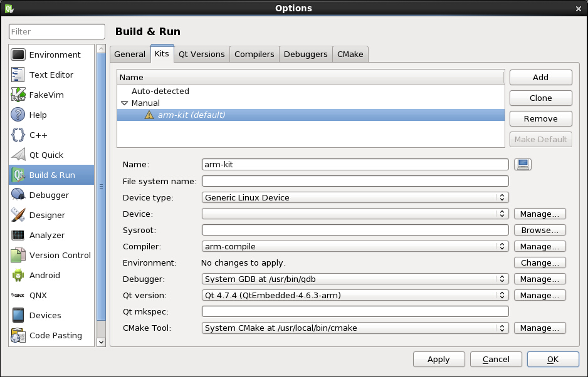Open Version Control settings icon
Viewport: 588px width, 379px height.
(x=18, y=256)
